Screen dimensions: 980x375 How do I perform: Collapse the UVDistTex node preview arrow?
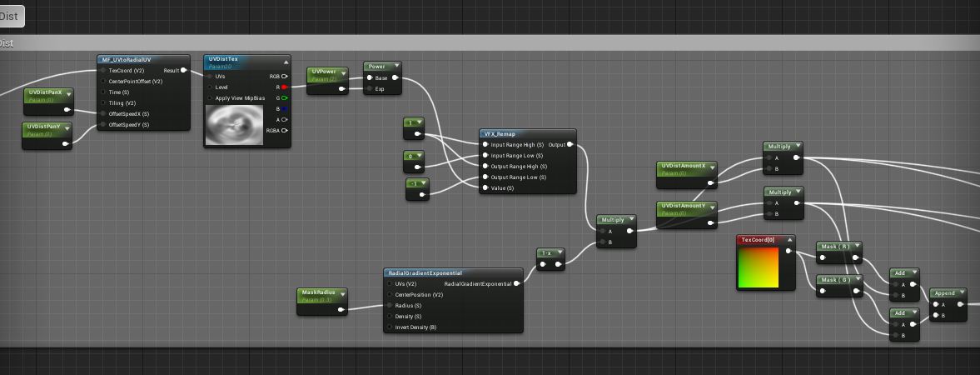[286, 61]
